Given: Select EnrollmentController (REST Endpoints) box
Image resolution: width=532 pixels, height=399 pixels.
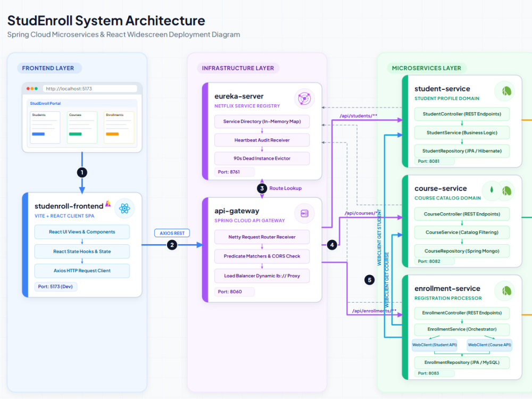Looking at the screenshot, I should point(462,313).
